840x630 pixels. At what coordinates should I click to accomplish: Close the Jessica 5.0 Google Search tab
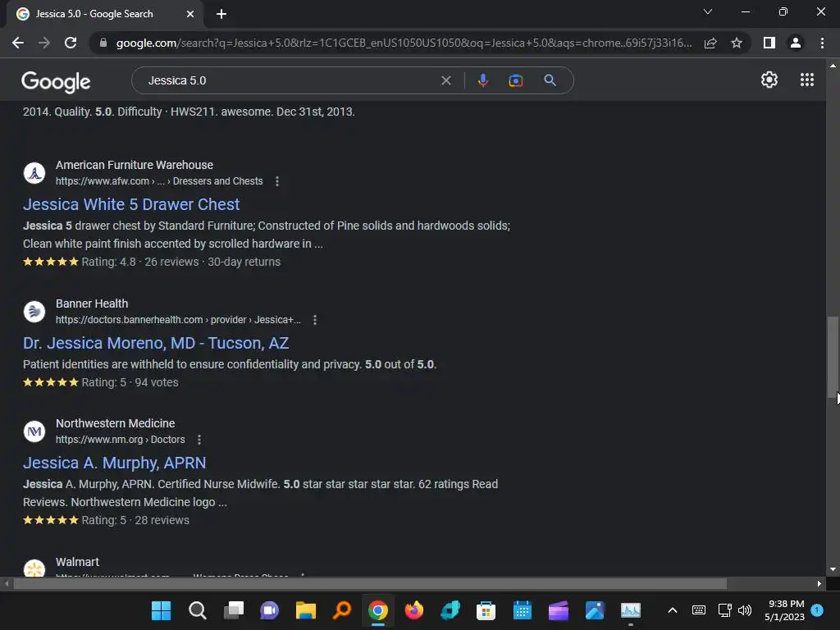(x=190, y=14)
